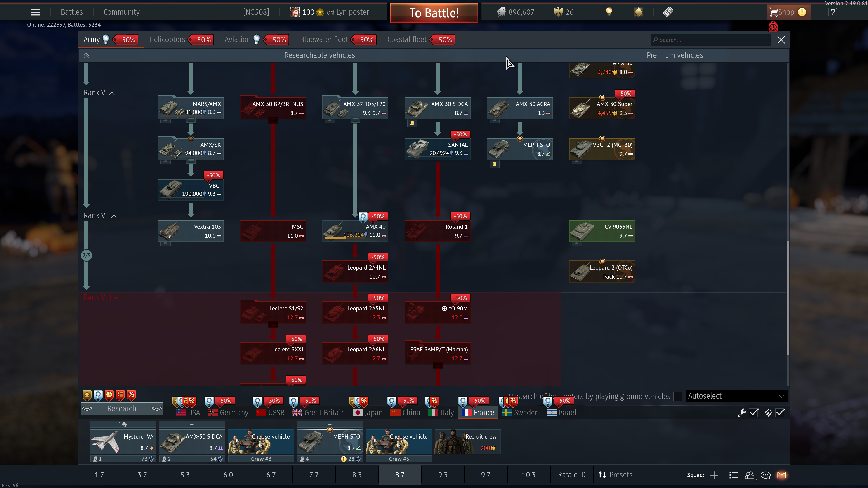Open the chat speech bubble icon

[x=766, y=475]
